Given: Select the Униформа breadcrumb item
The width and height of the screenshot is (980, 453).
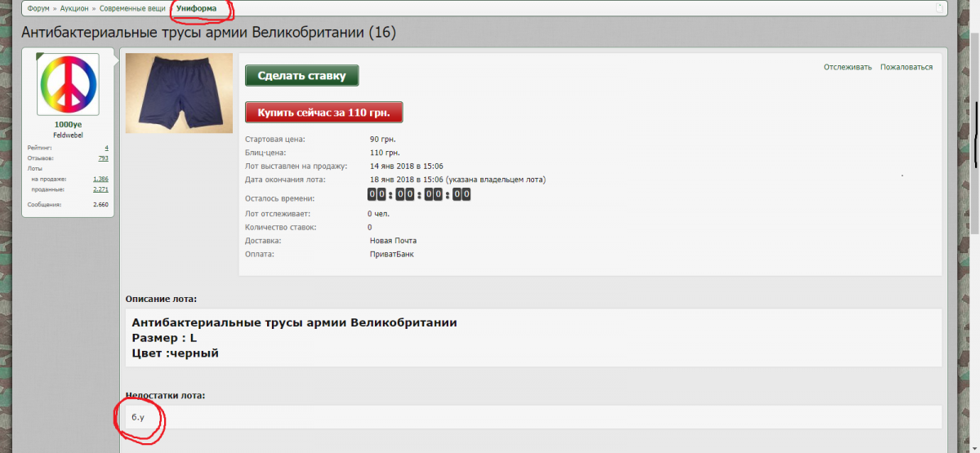Looking at the screenshot, I should [197, 7].
